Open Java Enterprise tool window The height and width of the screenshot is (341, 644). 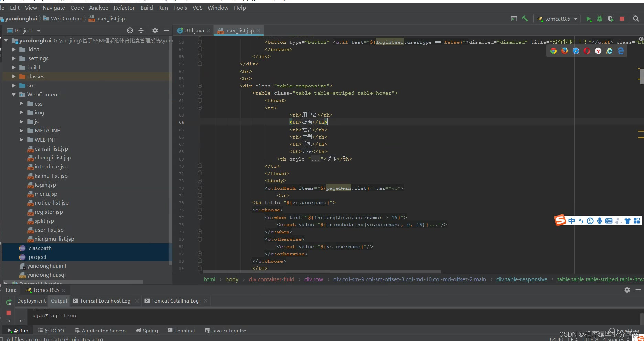(226, 331)
